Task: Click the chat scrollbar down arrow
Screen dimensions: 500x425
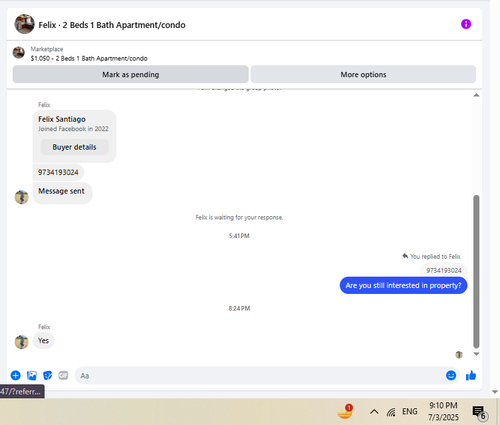Action: pyautogui.click(x=476, y=354)
